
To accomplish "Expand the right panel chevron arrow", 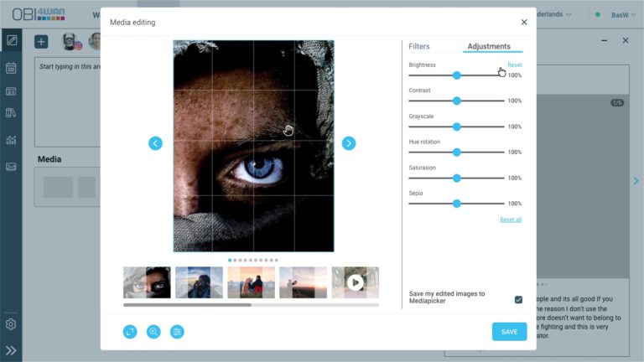I will point(636,181).
